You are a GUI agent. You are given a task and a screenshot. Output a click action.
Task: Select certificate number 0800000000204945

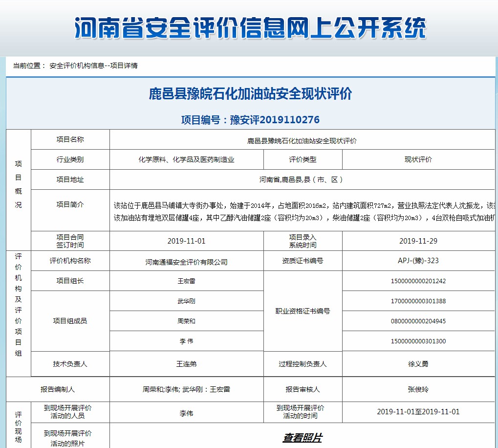(x=418, y=321)
